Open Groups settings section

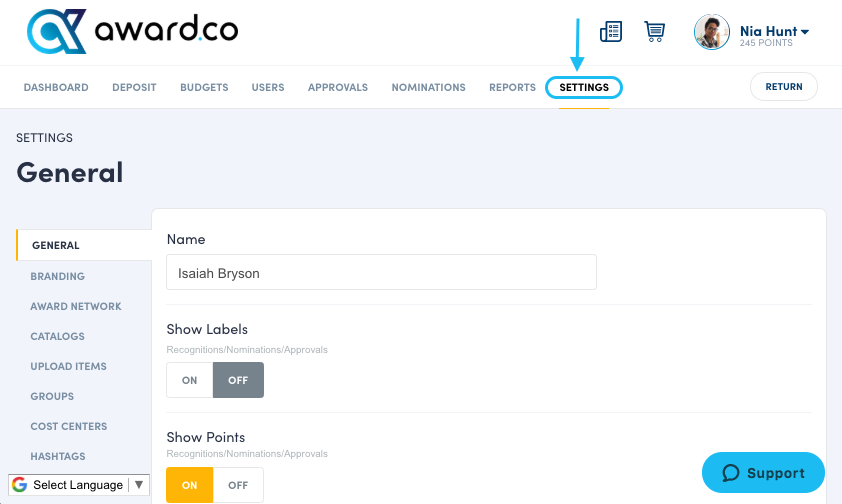pos(52,397)
